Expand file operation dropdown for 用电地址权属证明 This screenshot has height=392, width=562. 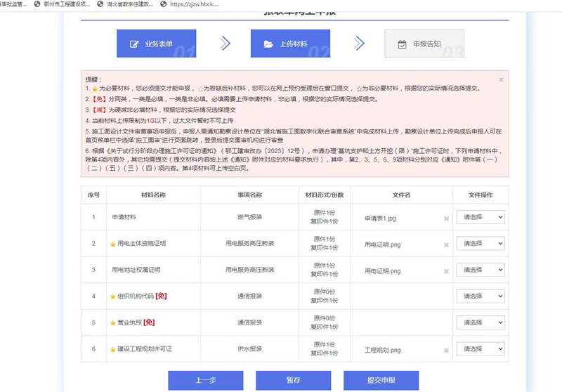pyautogui.click(x=481, y=270)
